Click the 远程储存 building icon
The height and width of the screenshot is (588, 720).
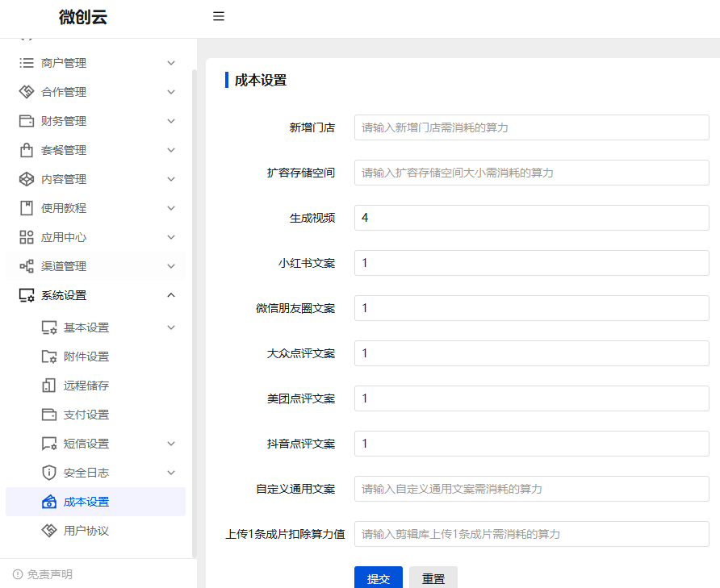coord(49,386)
